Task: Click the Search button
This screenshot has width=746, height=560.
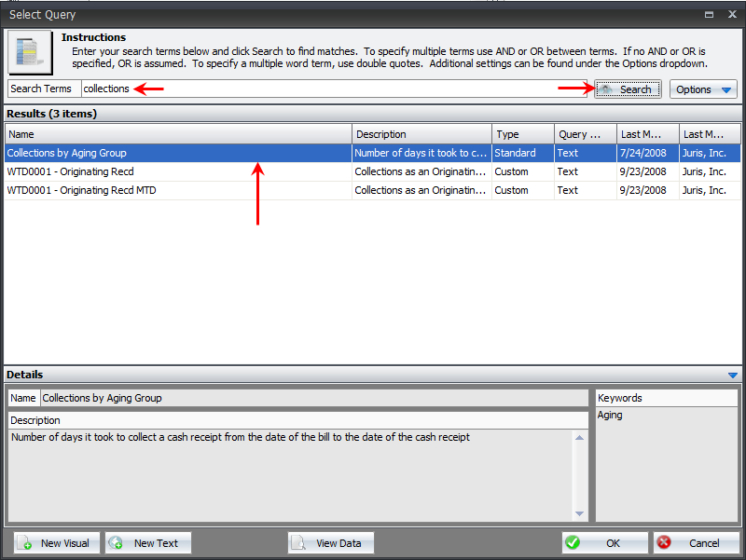Action: coord(628,89)
